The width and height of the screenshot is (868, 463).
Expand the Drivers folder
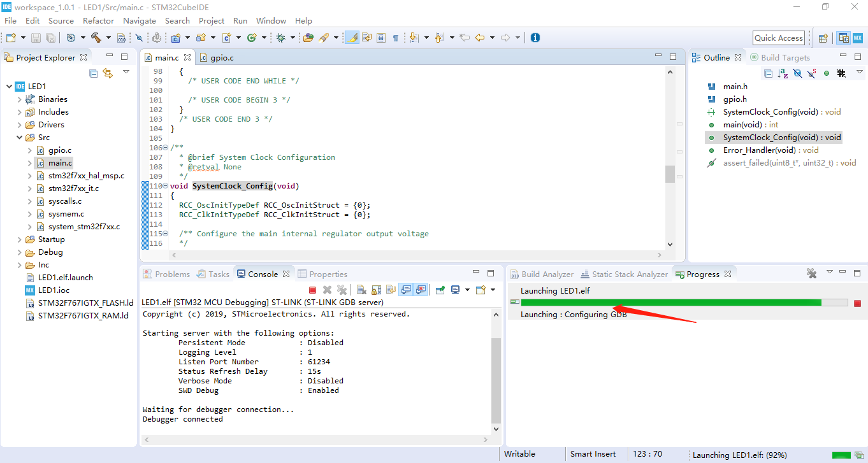[20, 125]
